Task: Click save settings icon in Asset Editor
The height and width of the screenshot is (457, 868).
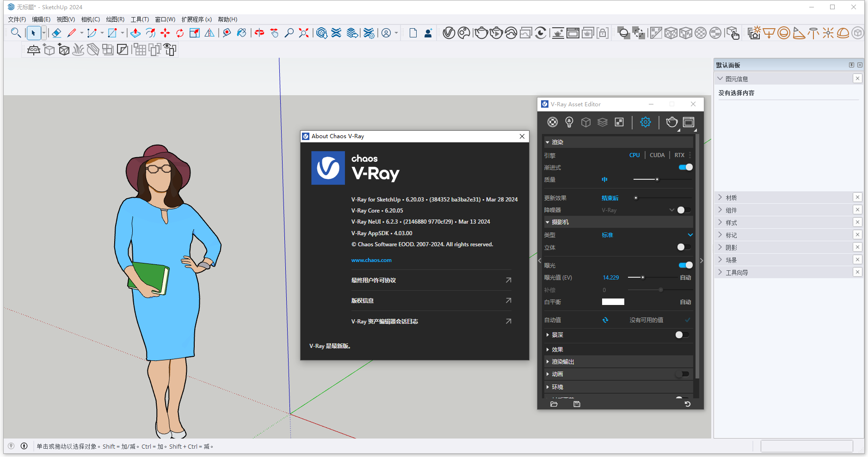Action: click(x=577, y=404)
